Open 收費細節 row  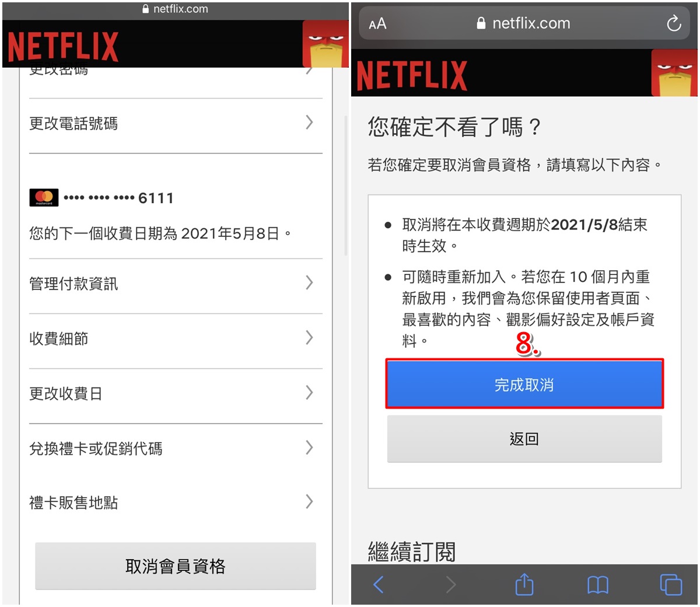[176, 339]
